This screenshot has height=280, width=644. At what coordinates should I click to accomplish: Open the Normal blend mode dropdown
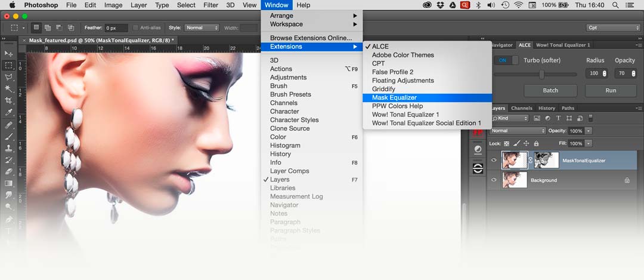(x=518, y=131)
